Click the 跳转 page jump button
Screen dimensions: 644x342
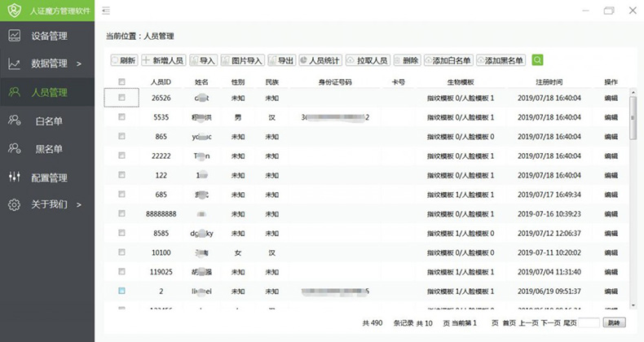pos(614,323)
